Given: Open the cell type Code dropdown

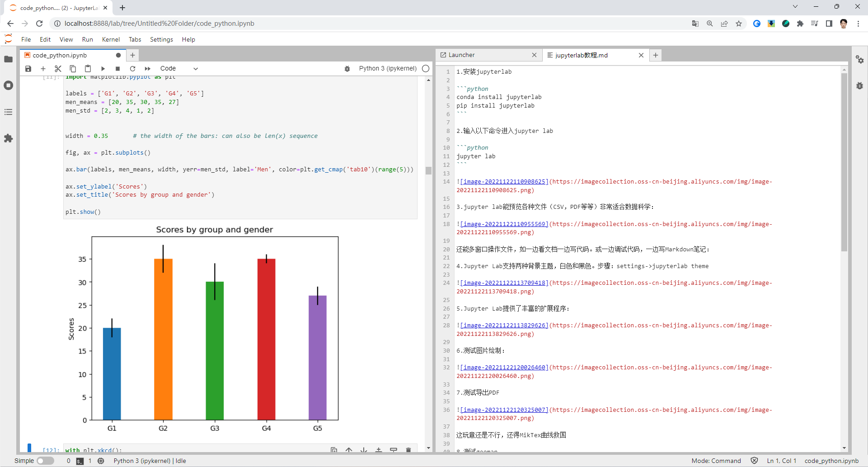Looking at the screenshot, I should [x=179, y=69].
